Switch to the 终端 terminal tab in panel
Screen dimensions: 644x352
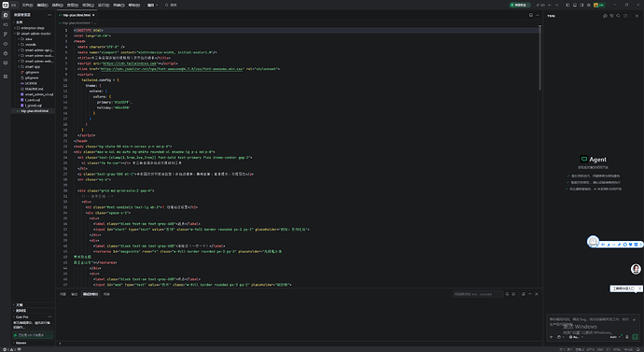click(106, 294)
